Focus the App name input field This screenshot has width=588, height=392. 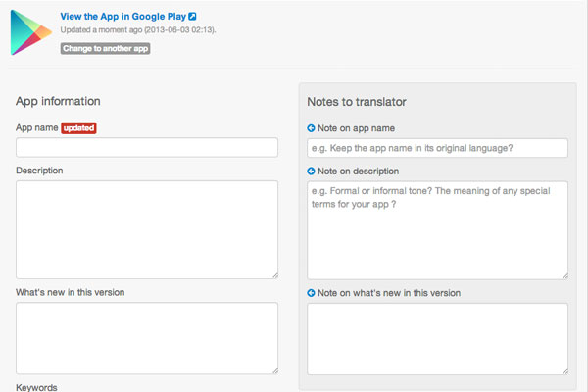(147, 147)
